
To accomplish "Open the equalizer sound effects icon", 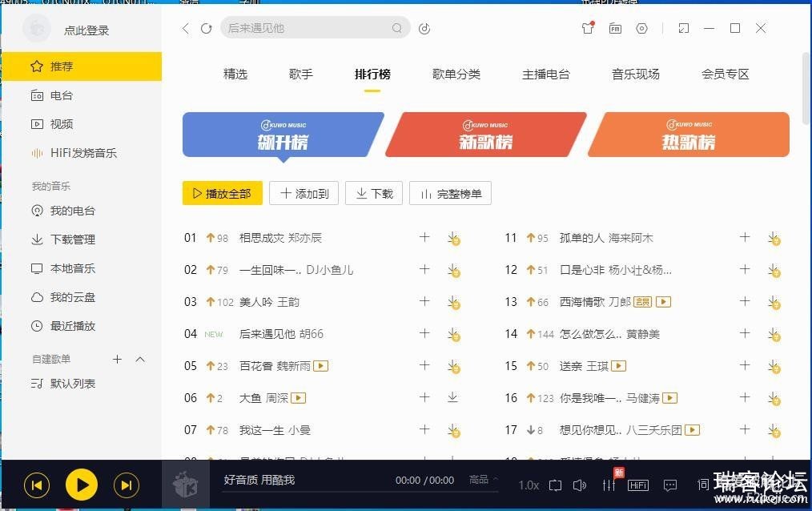I will point(609,485).
